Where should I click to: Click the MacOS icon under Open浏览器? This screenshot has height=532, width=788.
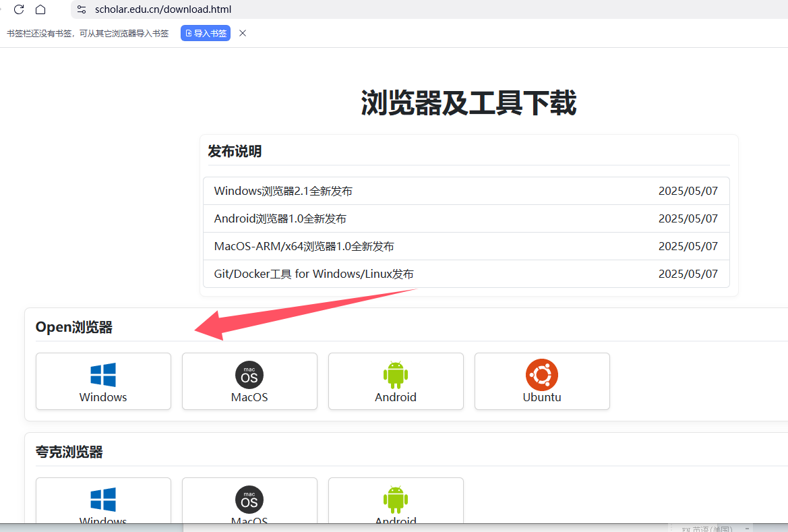coord(249,375)
